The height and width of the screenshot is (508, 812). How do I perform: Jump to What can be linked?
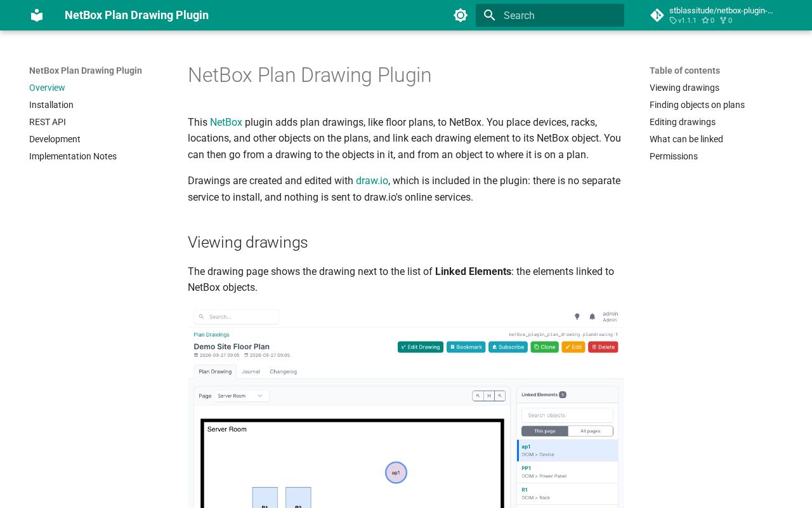pos(686,139)
